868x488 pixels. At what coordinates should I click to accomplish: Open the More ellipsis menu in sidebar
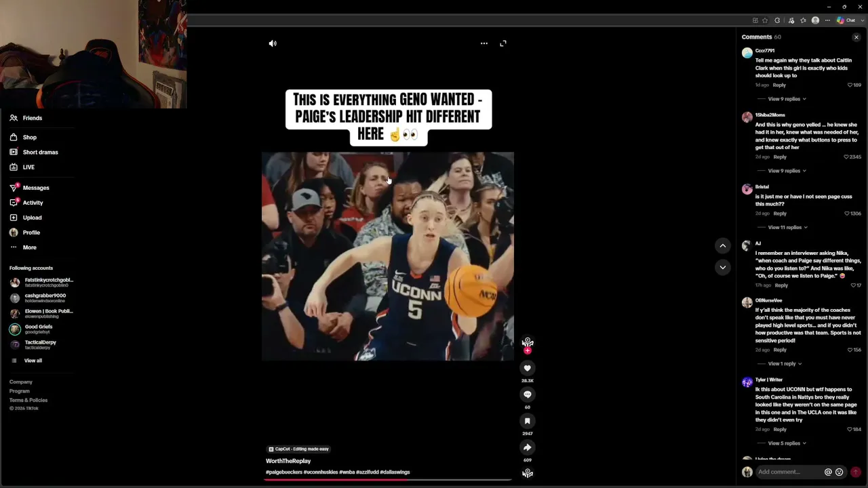(x=14, y=247)
